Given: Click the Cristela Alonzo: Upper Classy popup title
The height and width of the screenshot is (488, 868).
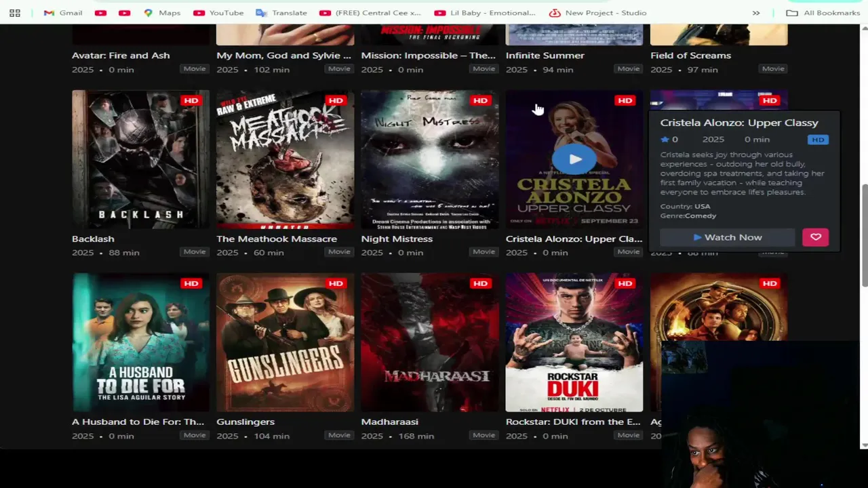Looking at the screenshot, I should pos(739,123).
